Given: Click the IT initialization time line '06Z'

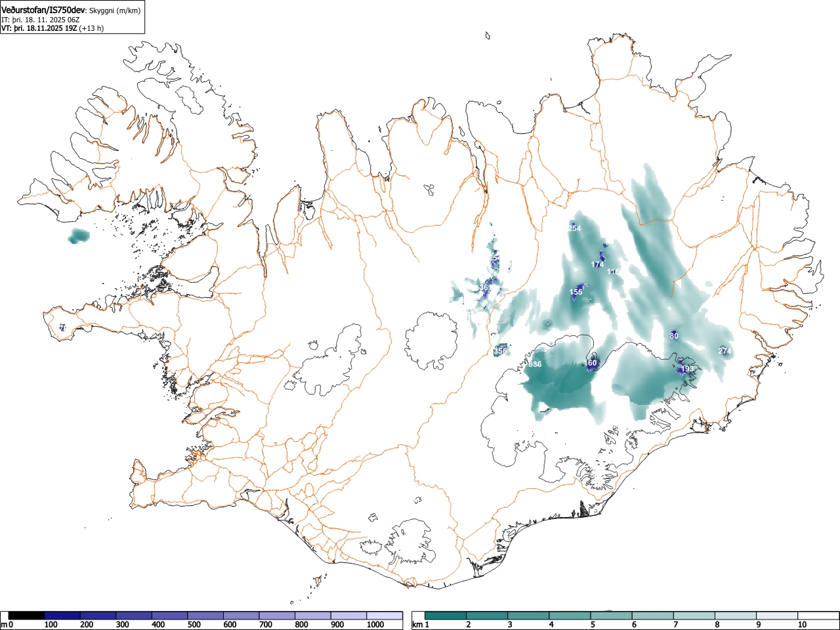Looking at the screenshot, I should (x=73, y=20).
